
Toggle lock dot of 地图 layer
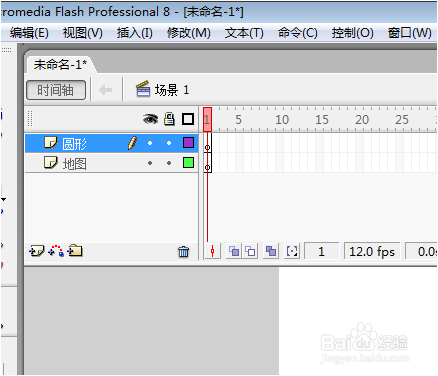[169, 163]
